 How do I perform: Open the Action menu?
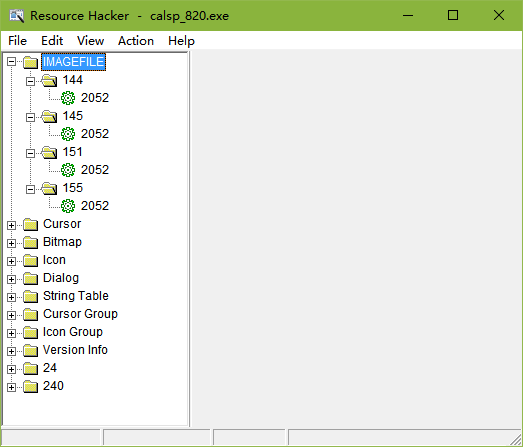136,41
